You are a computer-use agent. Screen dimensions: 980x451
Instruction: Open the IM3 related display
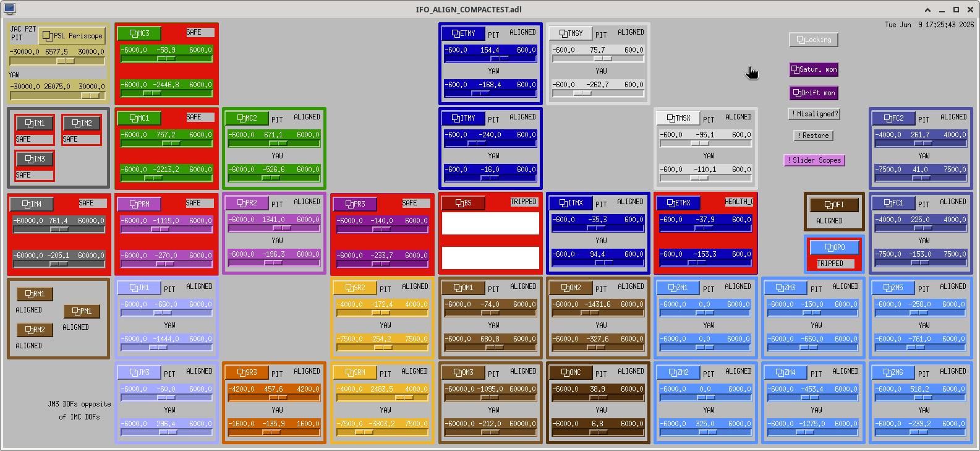click(x=35, y=159)
